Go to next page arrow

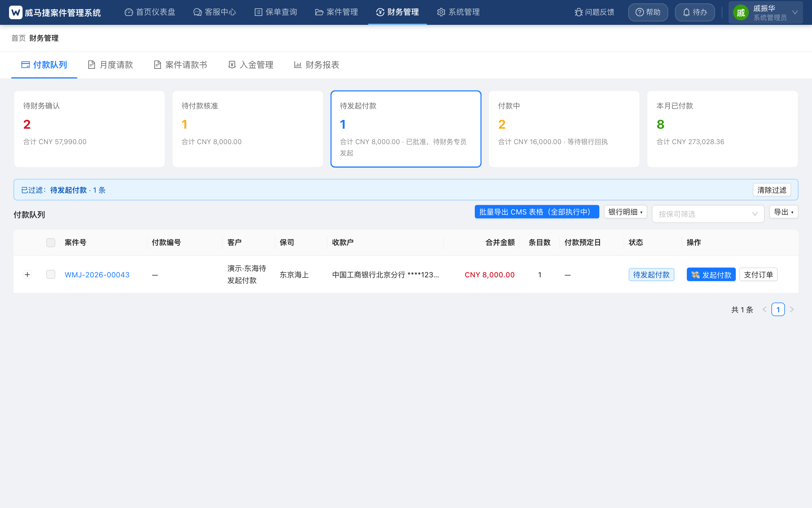(792, 309)
